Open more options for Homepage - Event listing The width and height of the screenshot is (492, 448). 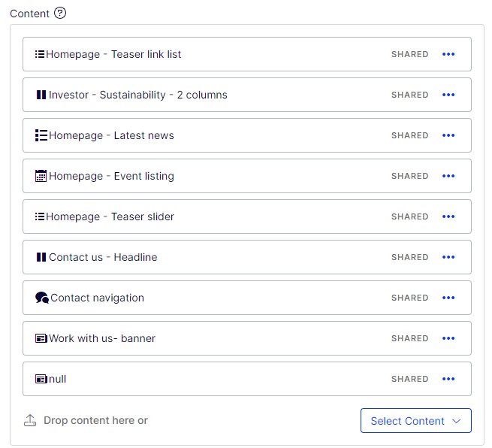tap(448, 176)
